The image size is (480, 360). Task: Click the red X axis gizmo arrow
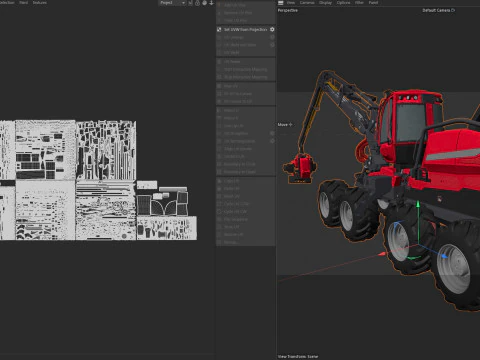(383, 254)
